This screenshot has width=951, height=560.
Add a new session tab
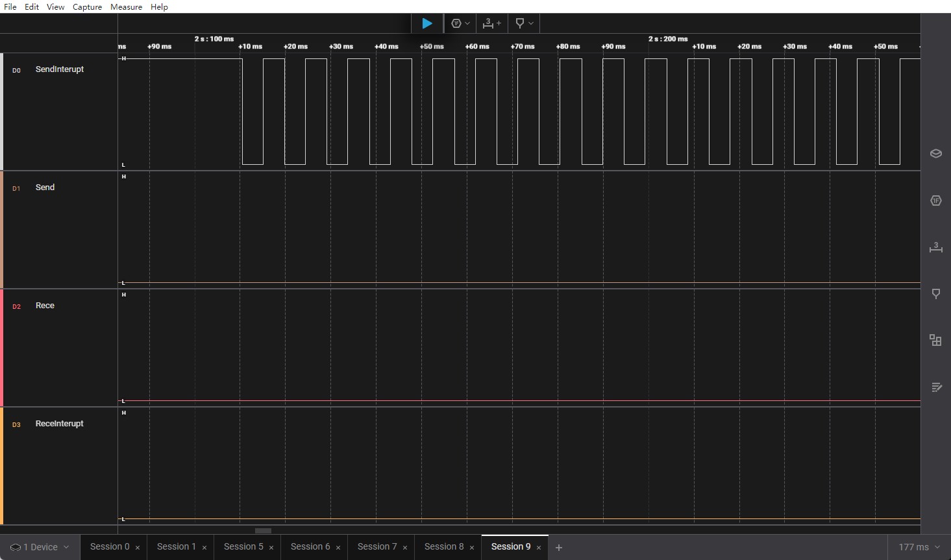tap(558, 548)
